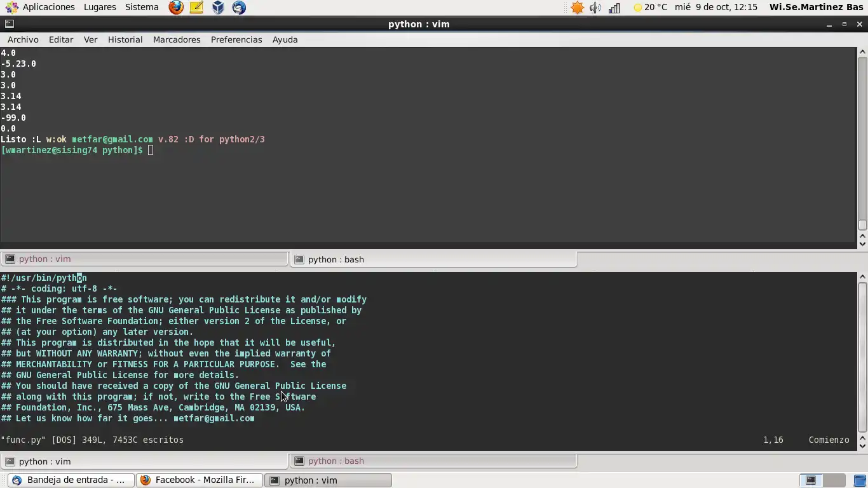Click the '(at your option) any later version.' line

tap(97, 332)
